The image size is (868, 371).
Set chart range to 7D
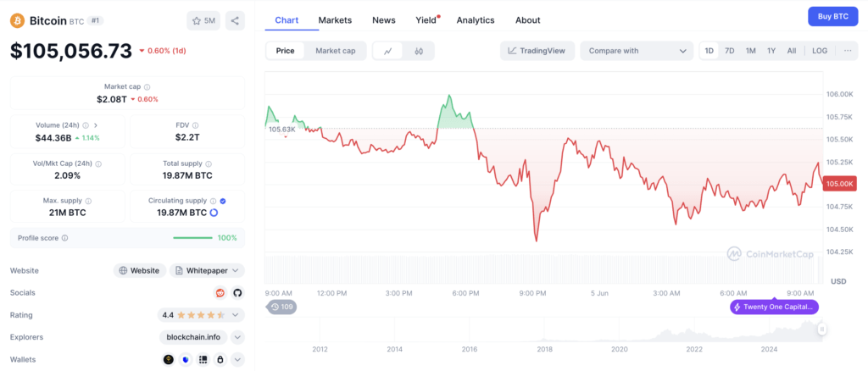730,51
